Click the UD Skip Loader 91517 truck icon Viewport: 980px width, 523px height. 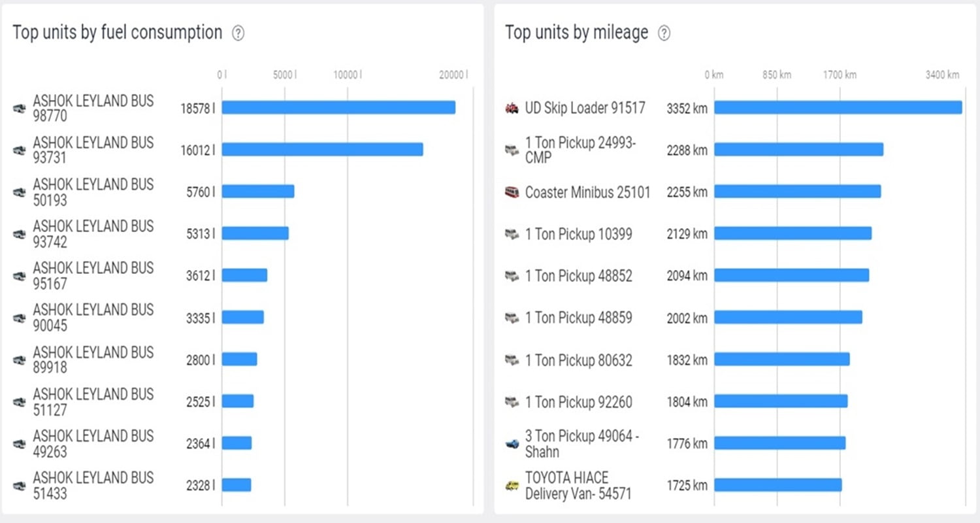512,108
